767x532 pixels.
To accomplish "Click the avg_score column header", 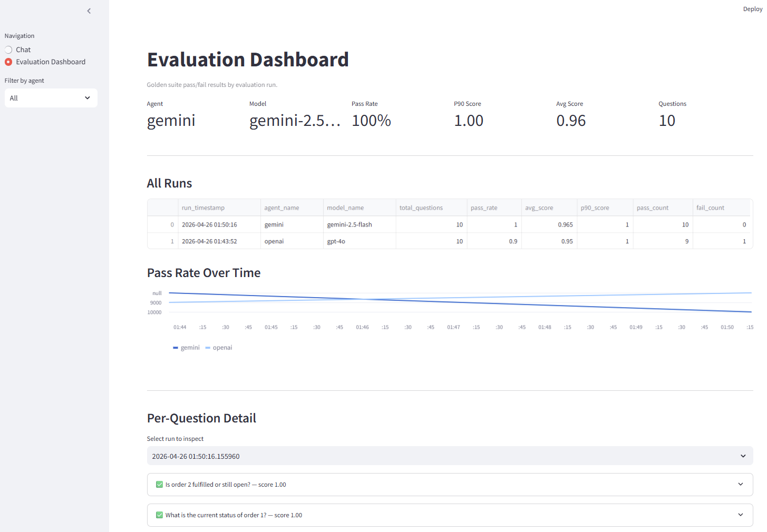I will (x=549, y=208).
